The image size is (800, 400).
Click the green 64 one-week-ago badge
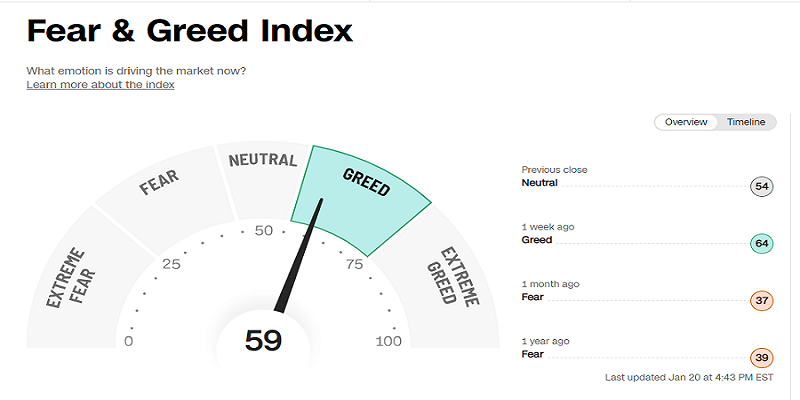(762, 244)
